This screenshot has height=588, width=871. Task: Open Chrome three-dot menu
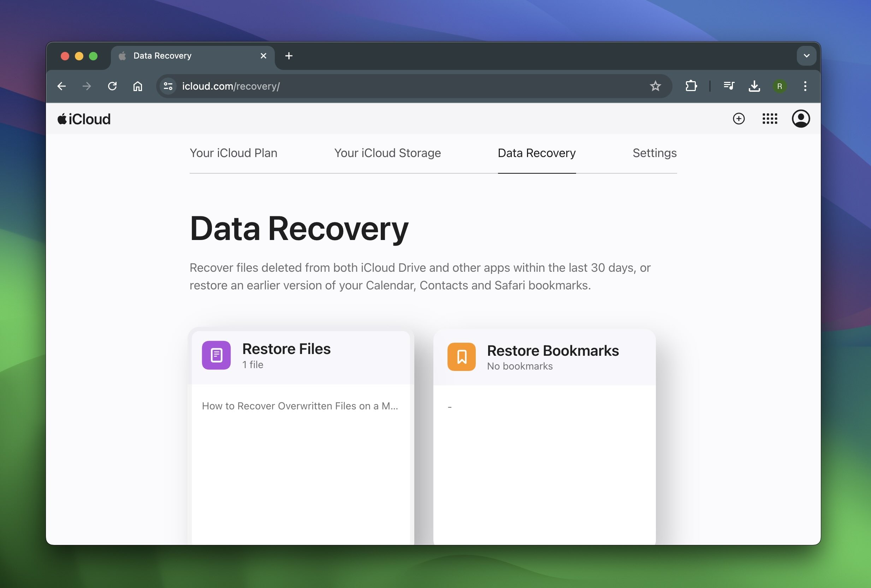pos(805,86)
